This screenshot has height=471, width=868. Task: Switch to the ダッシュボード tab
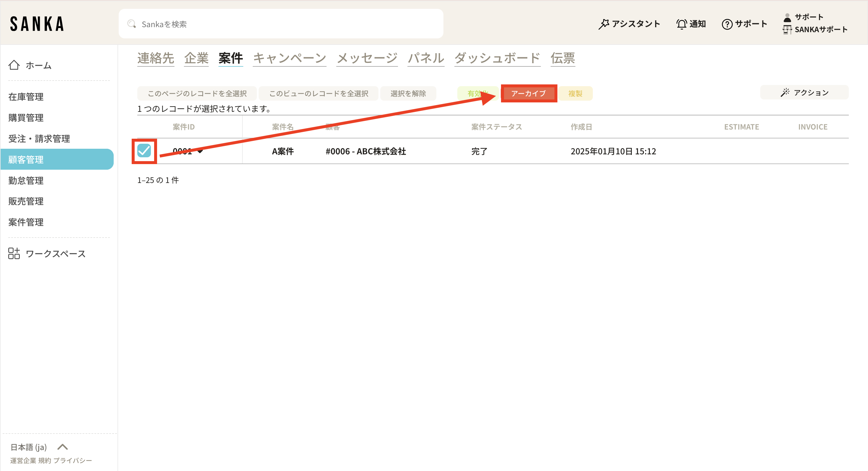[x=497, y=58]
